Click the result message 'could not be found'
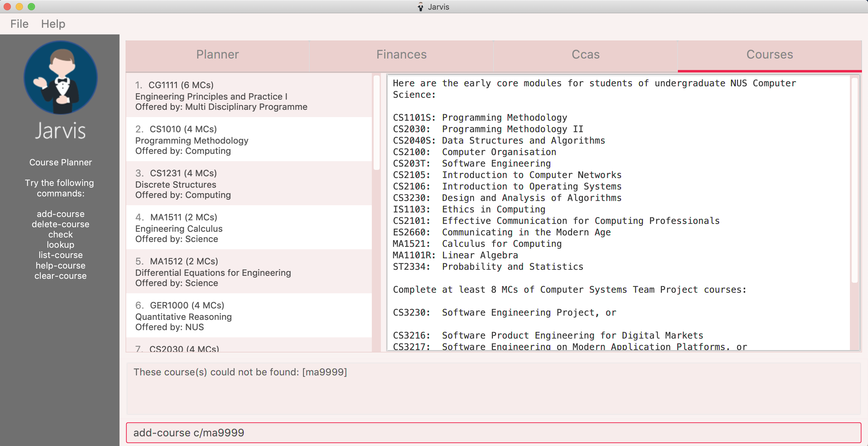868x446 pixels. [240, 372]
